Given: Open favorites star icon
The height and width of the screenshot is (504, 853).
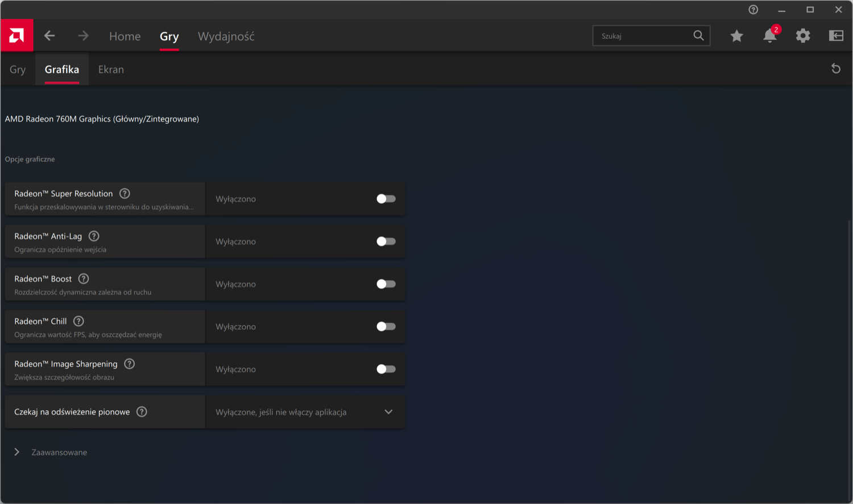Looking at the screenshot, I should tap(736, 36).
